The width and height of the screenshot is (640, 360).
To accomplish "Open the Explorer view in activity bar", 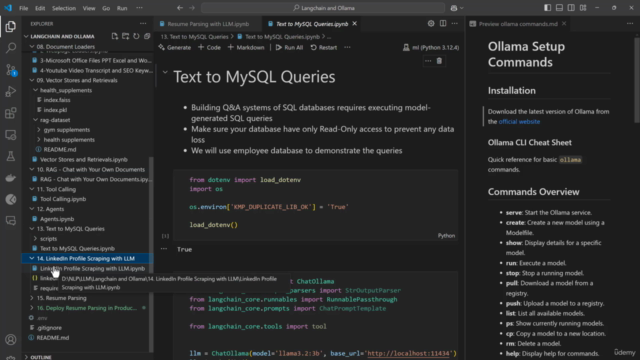I will coord(11,27).
